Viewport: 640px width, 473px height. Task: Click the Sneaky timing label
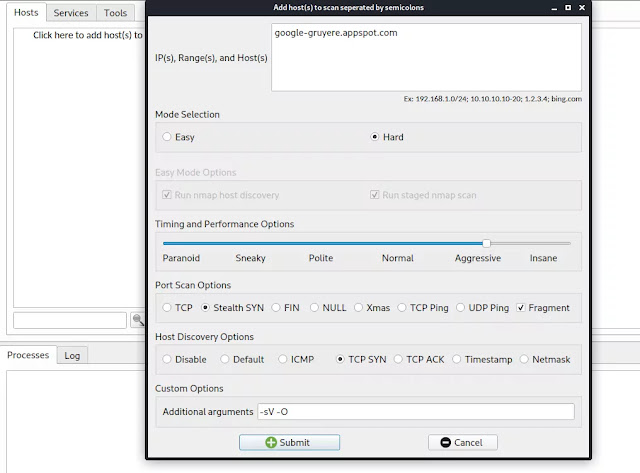[251, 258]
